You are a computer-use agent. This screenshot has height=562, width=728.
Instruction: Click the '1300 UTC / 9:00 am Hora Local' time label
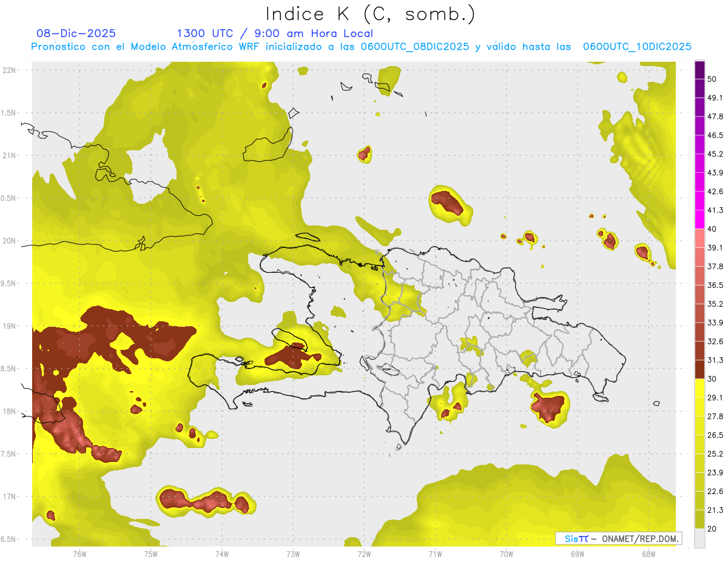pyautogui.click(x=275, y=33)
